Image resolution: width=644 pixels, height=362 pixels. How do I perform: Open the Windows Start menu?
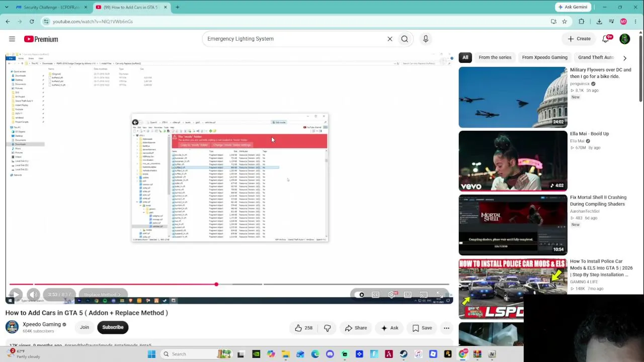[151, 354]
